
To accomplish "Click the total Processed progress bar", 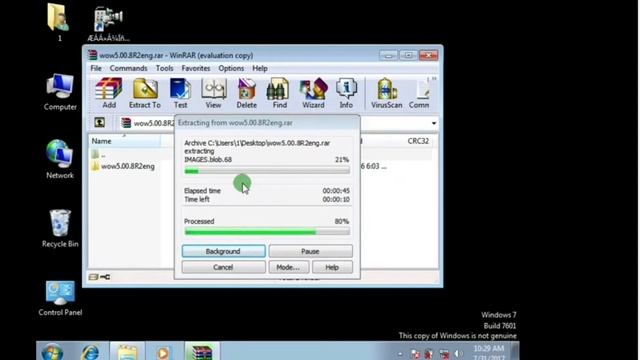I will point(267,231).
